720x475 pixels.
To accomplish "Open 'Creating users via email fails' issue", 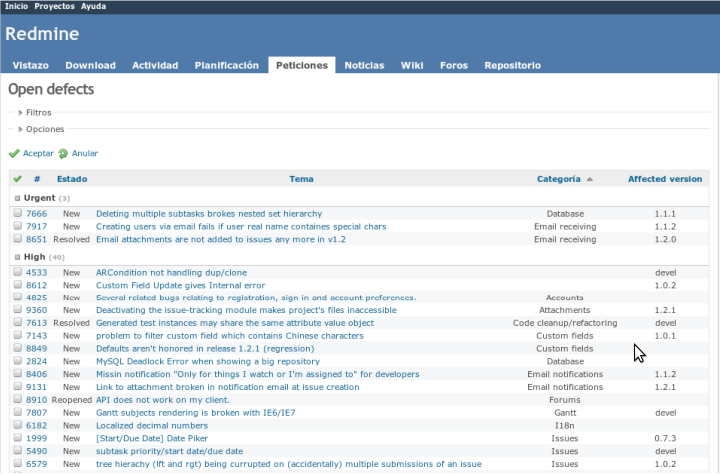I will (x=241, y=226).
